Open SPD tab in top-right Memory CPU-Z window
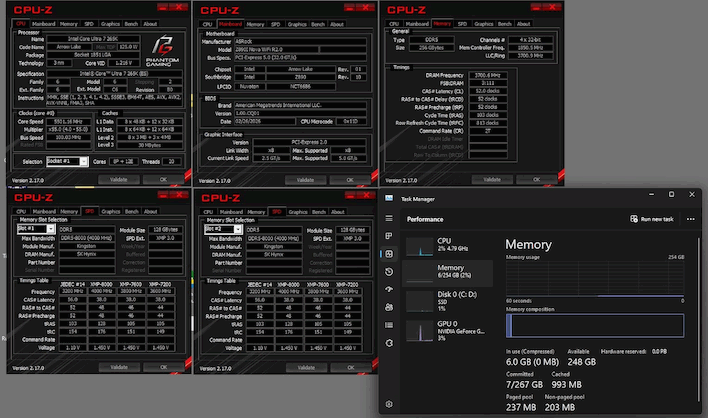The image size is (708, 418). [x=462, y=24]
